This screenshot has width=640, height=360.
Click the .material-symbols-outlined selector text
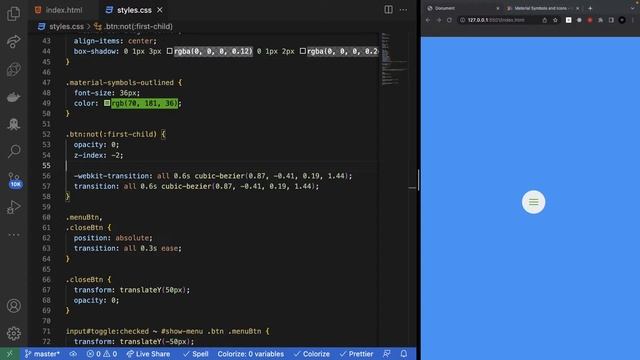coord(120,82)
